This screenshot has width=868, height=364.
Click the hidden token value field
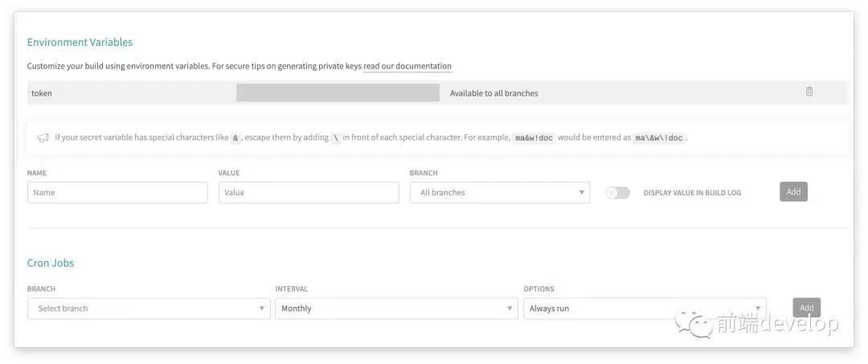click(x=338, y=93)
